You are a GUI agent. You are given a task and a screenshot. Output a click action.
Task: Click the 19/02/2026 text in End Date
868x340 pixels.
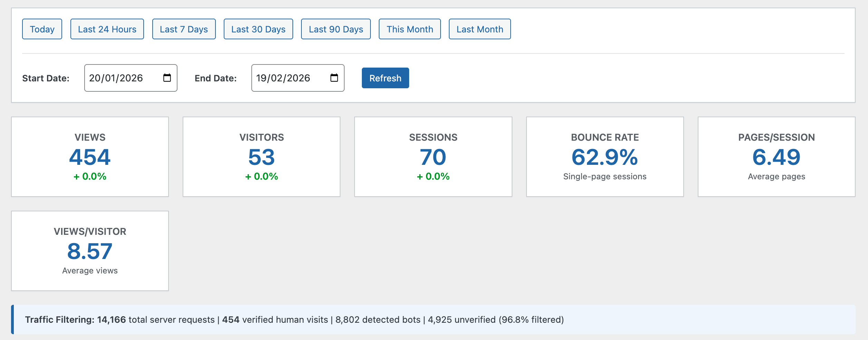pos(283,78)
